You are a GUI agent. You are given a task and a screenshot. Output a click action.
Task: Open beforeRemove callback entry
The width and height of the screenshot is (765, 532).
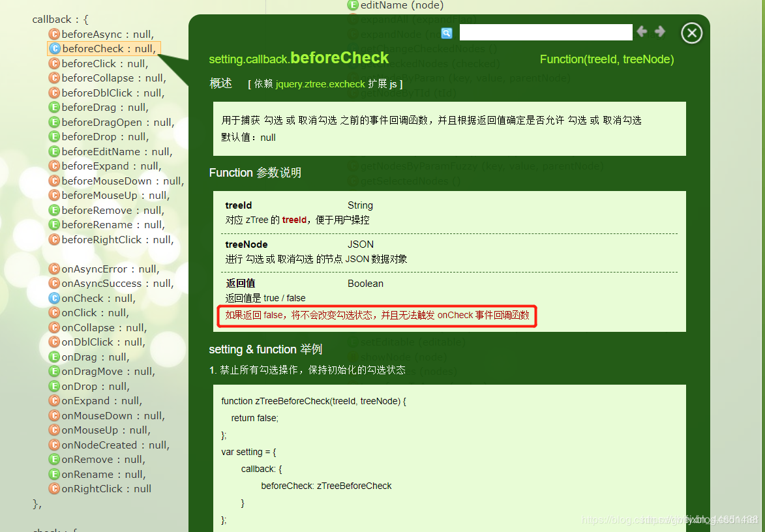click(107, 210)
